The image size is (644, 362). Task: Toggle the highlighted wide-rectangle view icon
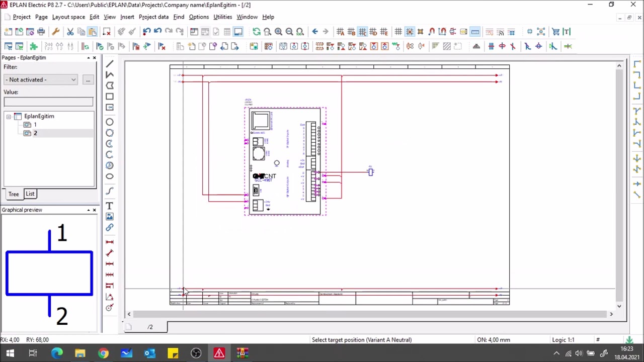(x=475, y=32)
